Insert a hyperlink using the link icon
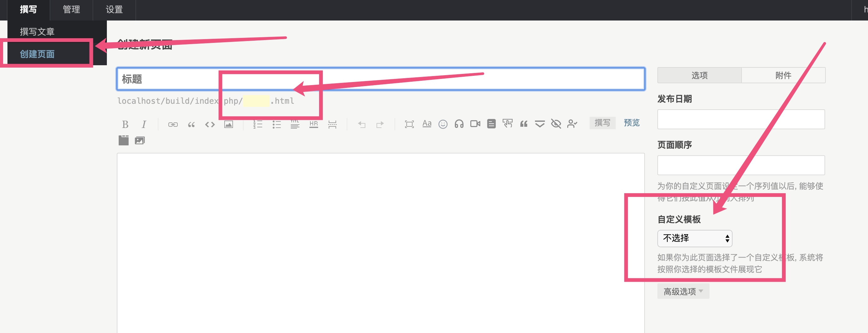Screen dimensions: 868x333 pos(173,124)
